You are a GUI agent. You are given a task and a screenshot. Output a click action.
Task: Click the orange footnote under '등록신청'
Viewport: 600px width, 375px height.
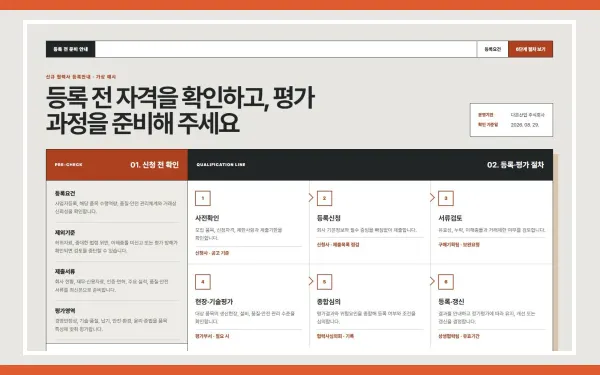(x=338, y=245)
